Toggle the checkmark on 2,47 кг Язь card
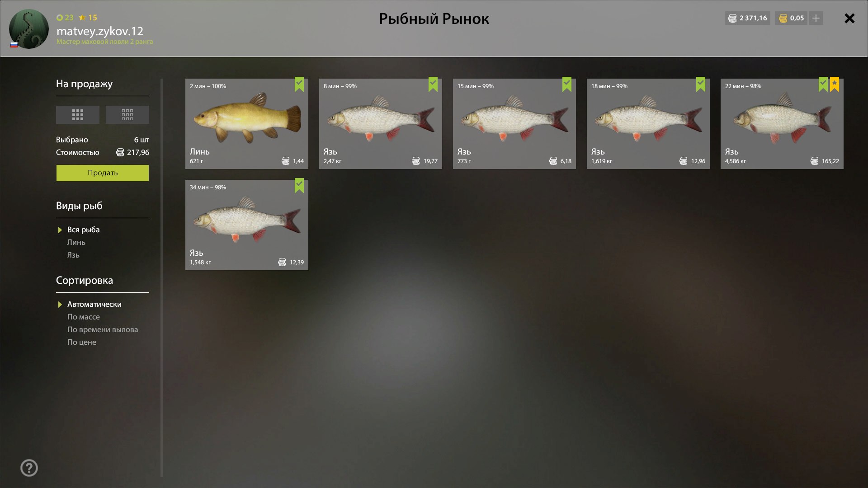 [433, 84]
